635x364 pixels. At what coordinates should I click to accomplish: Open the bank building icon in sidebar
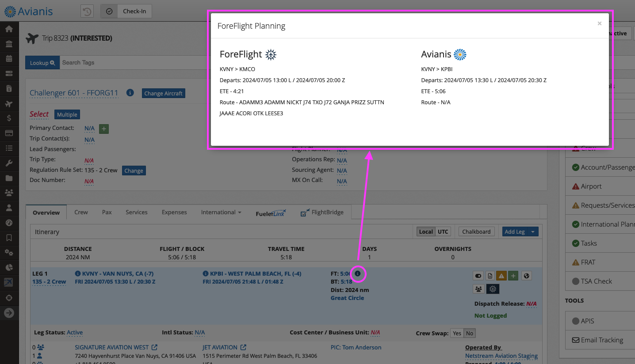9,44
